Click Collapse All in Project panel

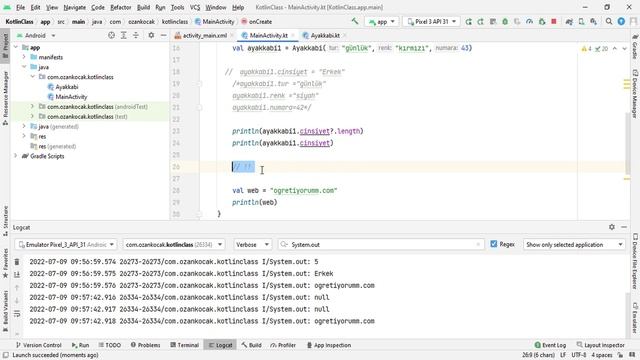pyautogui.click(x=136, y=36)
